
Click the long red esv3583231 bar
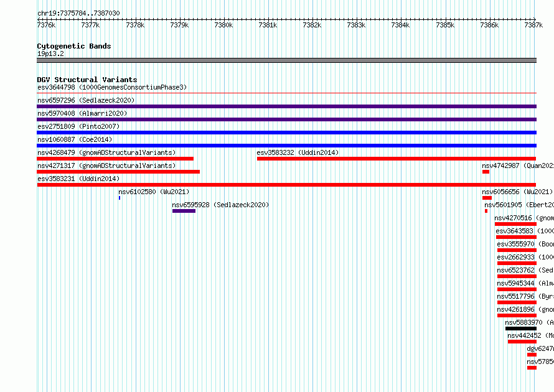coord(286,185)
